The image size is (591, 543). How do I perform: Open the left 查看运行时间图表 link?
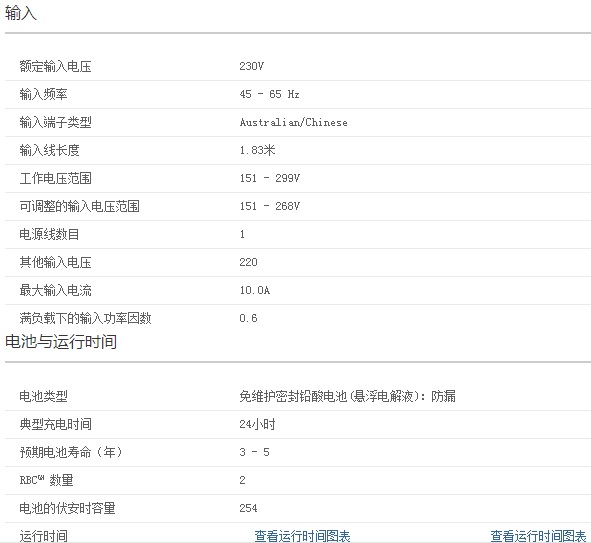[302, 536]
